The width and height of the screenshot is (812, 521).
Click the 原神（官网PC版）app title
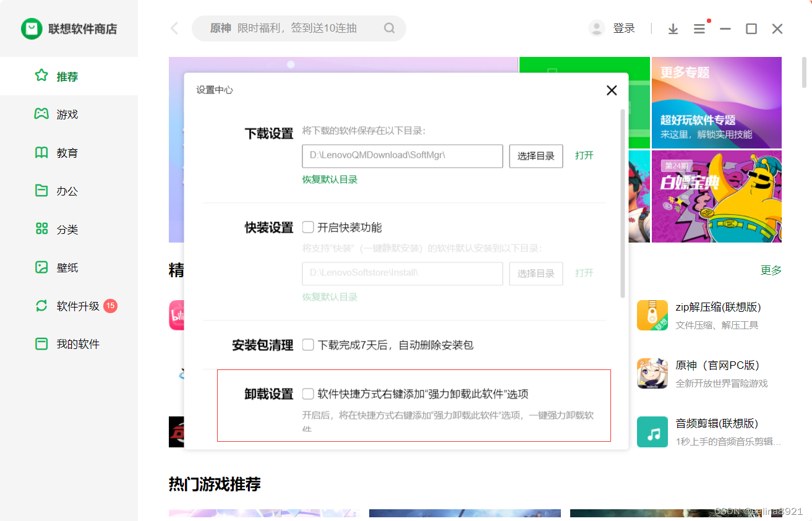[x=717, y=365]
